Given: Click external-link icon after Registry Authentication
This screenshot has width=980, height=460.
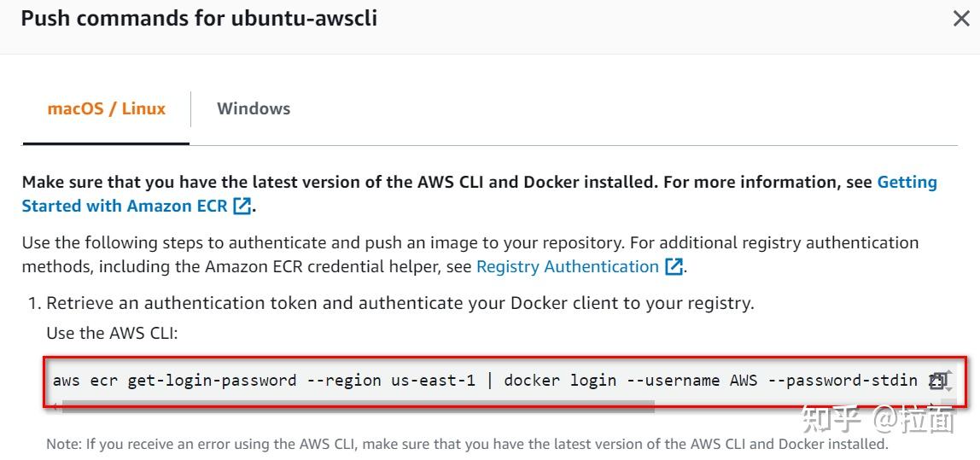Looking at the screenshot, I should coord(674,266).
